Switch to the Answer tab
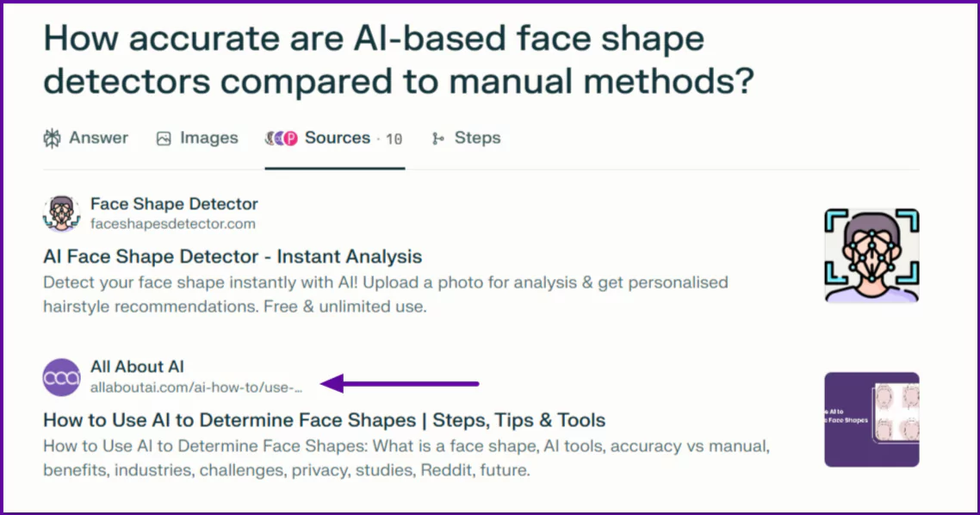This screenshot has height=515, width=980. point(98,138)
